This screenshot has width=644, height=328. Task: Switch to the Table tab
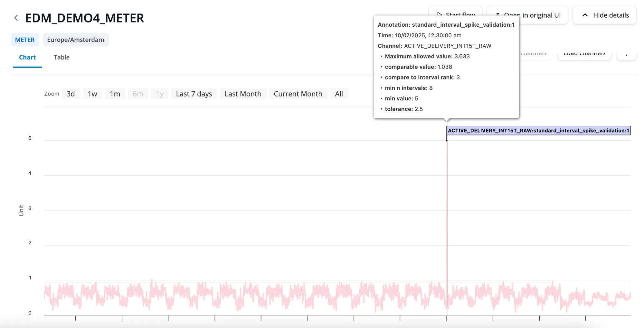(62, 57)
